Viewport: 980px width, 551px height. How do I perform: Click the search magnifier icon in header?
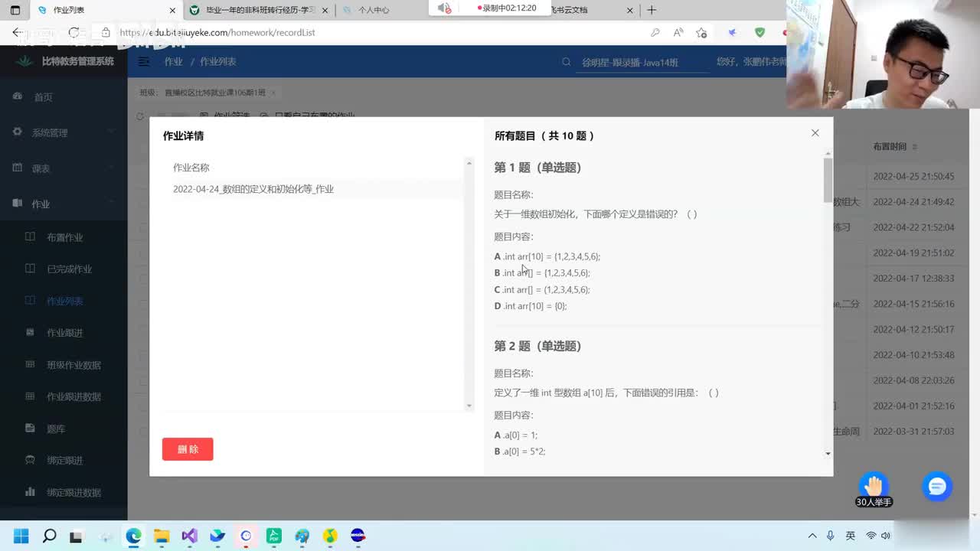(567, 62)
